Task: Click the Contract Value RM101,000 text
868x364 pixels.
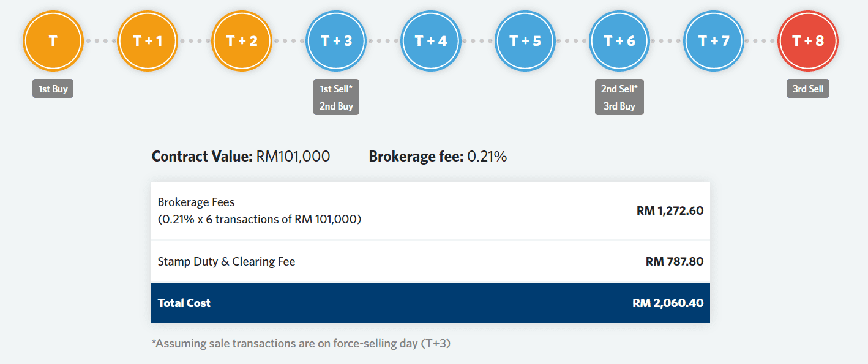Action: point(241,157)
